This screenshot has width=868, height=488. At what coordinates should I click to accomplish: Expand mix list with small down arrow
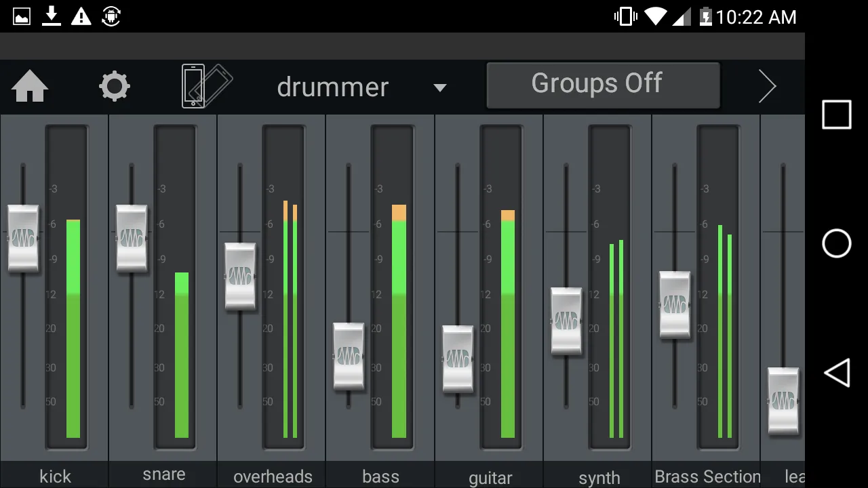440,87
